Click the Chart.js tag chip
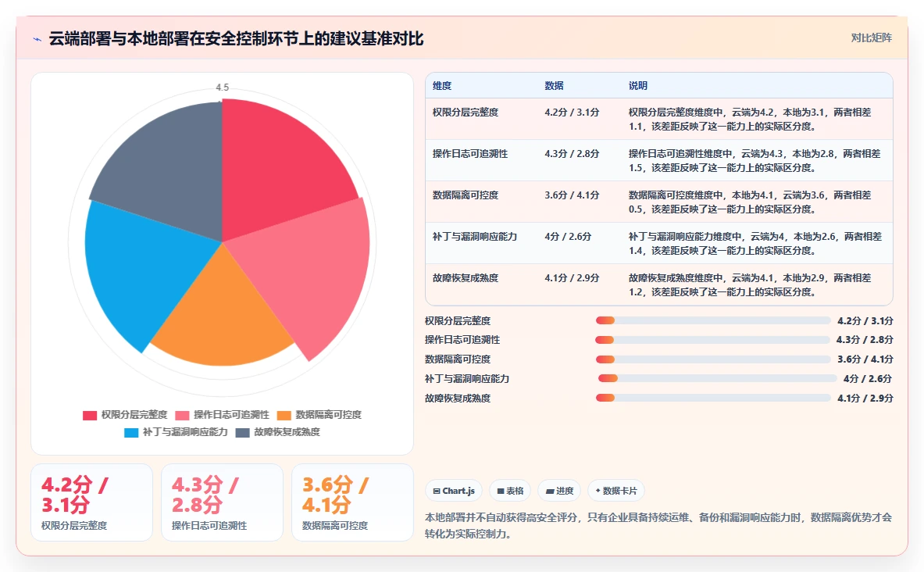This screenshot has width=924, height=572. click(454, 491)
